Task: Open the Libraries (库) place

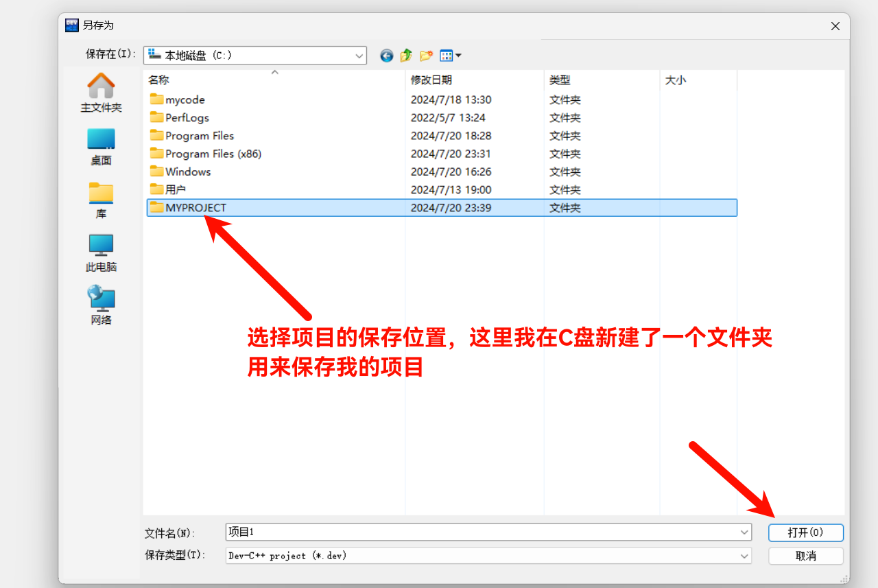Action: point(101,200)
